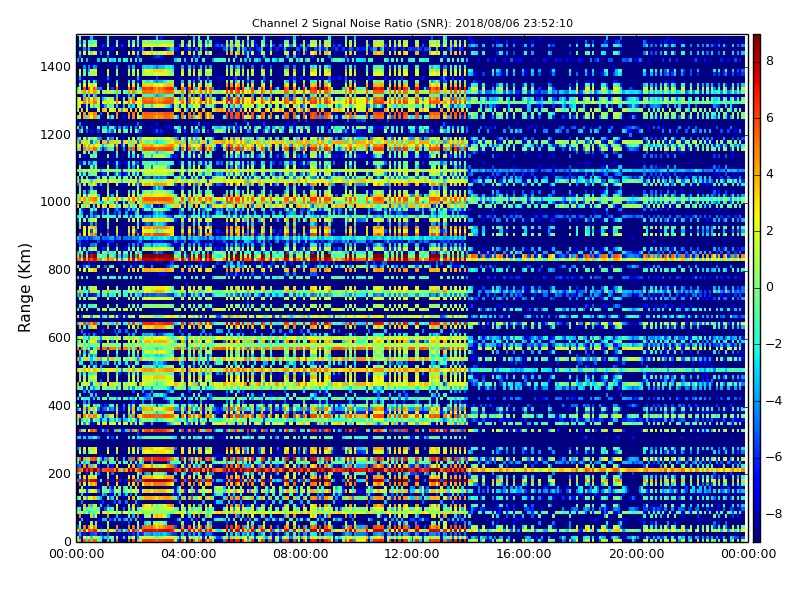
Task: Click the 'Range (Km)' y-axis label
Action: [24, 288]
